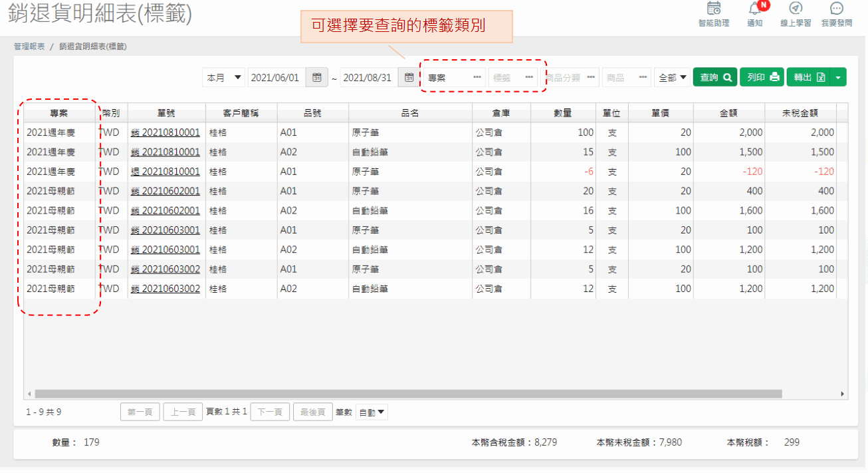Open order 銷 20210602001 for item A01
This screenshot has height=473, width=868.
[165, 191]
